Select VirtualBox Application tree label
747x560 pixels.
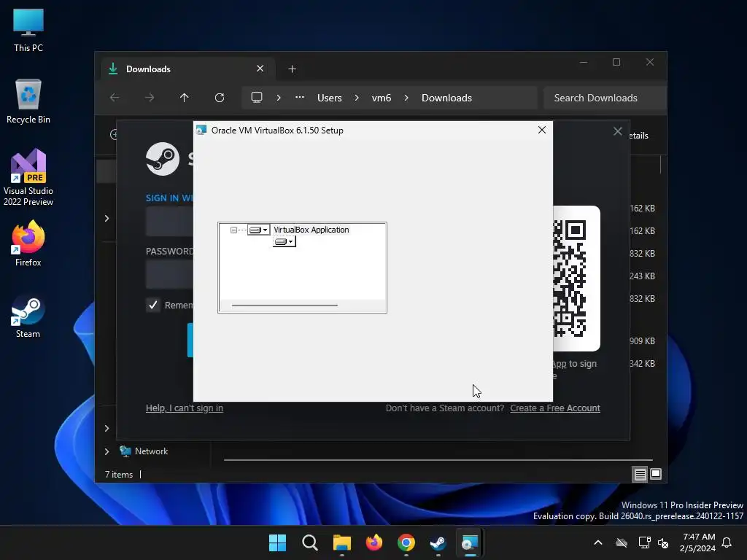pos(311,230)
